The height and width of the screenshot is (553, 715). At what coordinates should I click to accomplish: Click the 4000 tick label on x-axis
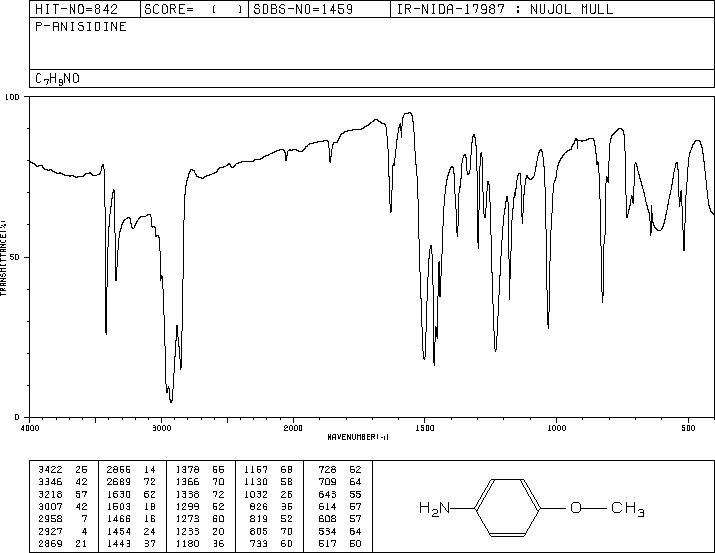[x=30, y=428]
